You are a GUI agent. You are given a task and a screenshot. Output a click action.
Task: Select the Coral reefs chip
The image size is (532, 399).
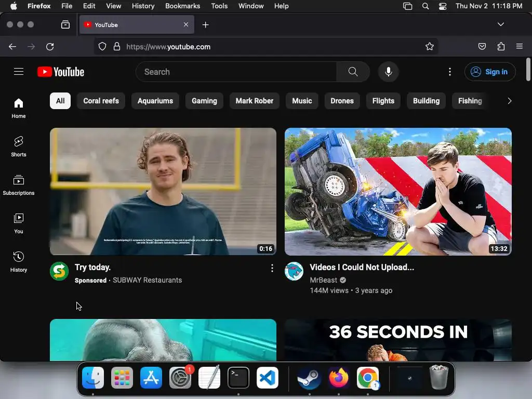101,101
